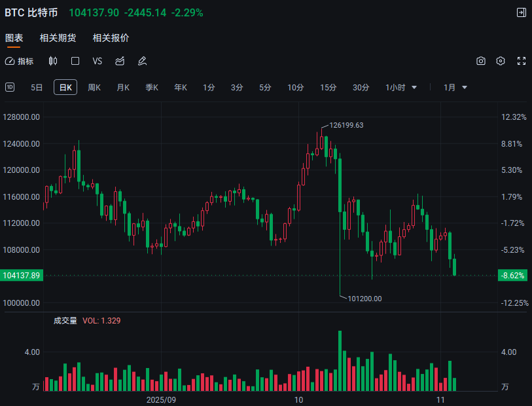Switch to the 周K weekly period

pyautogui.click(x=94, y=87)
